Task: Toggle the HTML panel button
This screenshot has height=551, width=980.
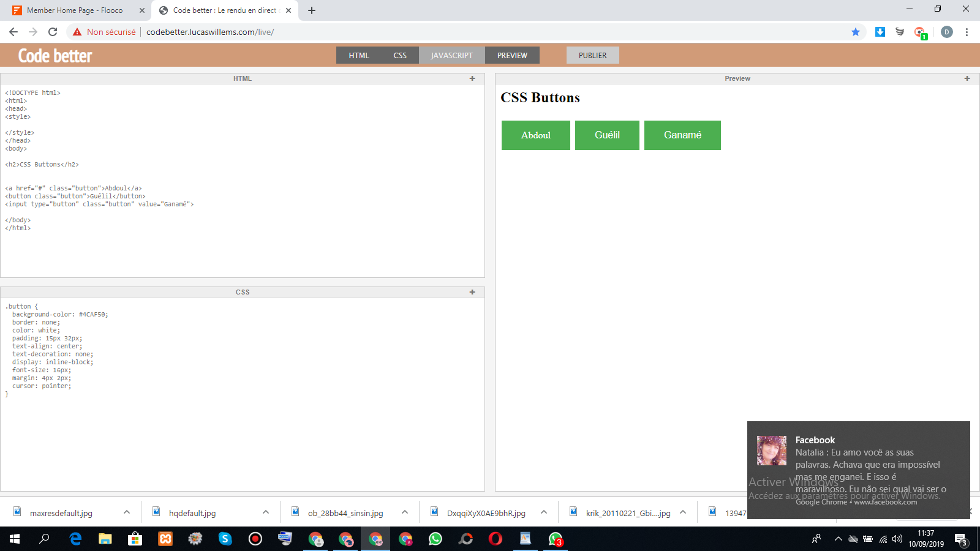Action: [x=359, y=55]
